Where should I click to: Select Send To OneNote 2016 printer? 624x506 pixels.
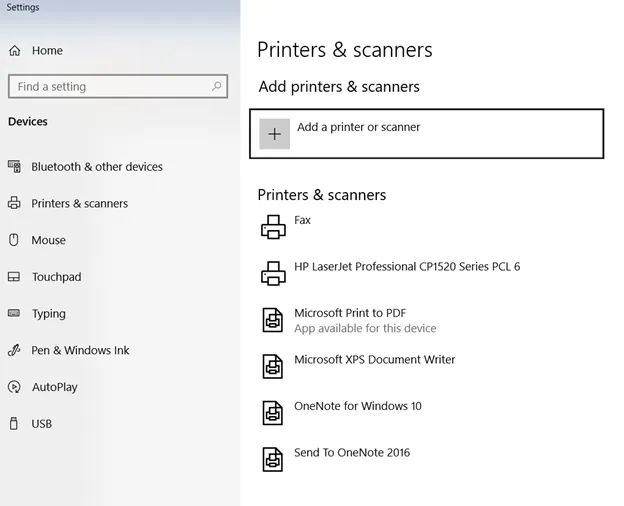[352, 453]
